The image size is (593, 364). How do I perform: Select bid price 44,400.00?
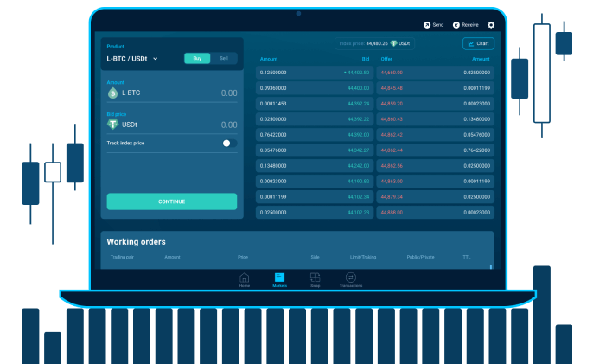(358, 88)
